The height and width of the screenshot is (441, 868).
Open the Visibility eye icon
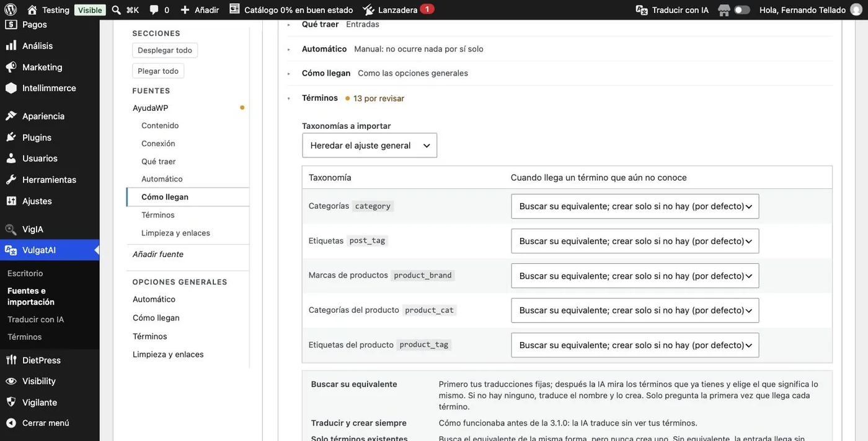tap(11, 381)
